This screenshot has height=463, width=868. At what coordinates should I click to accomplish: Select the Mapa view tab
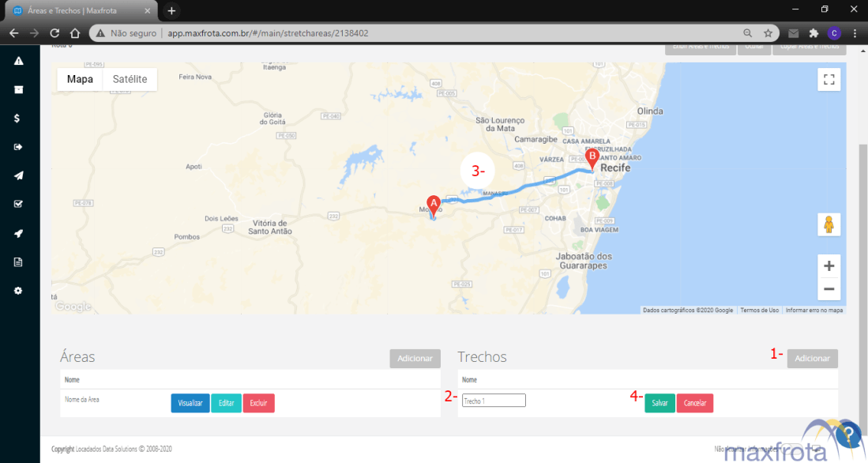[80, 79]
